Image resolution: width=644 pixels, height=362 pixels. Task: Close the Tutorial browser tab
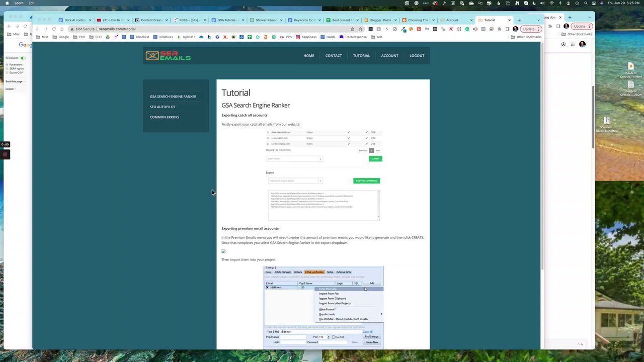[509, 20]
